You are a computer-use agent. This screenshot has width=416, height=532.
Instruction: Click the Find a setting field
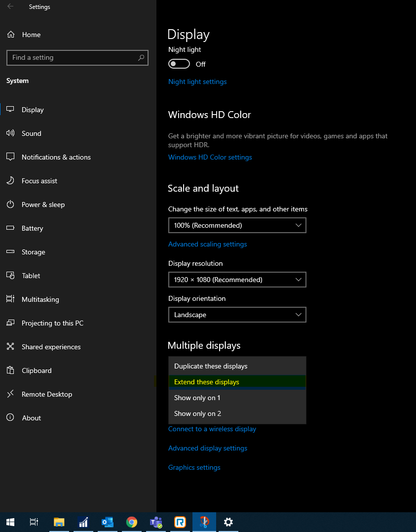tap(77, 58)
